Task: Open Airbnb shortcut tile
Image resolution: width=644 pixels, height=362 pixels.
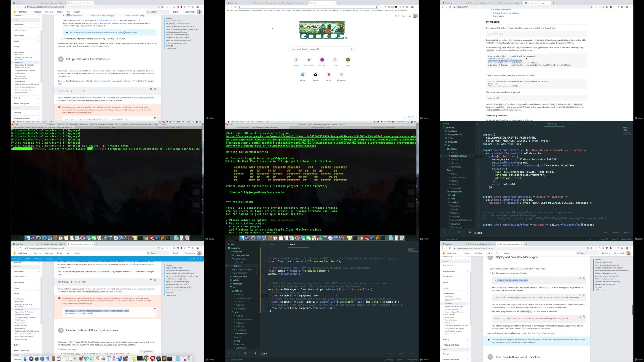Action: pyautogui.click(x=335, y=60)
